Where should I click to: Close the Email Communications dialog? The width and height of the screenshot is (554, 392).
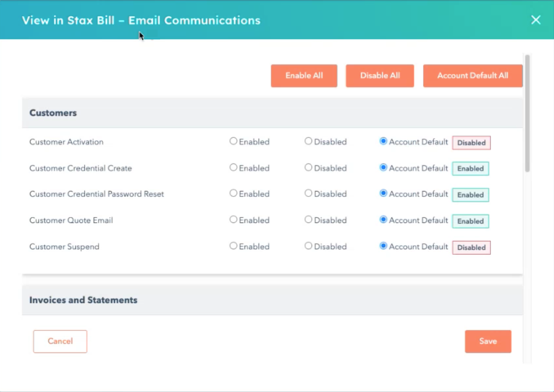point(536,20)
